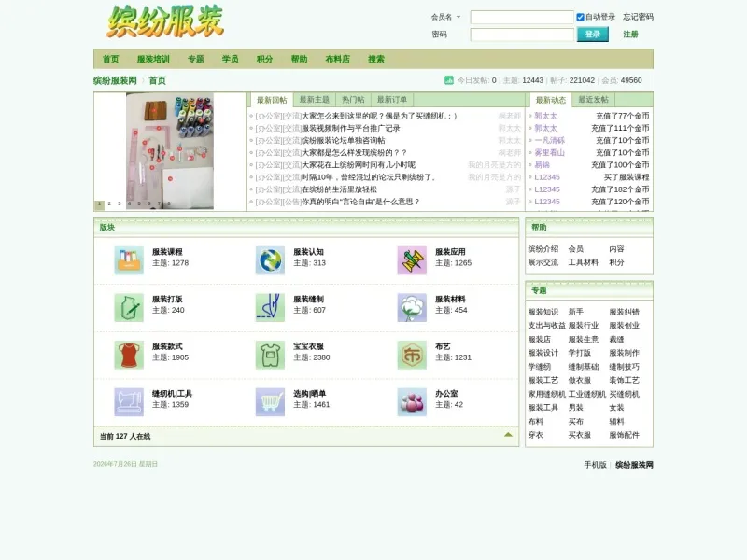This screenshot has width=747, height=560.
Task: Open the 服装创业 topic link
Action: coord(624,326)
